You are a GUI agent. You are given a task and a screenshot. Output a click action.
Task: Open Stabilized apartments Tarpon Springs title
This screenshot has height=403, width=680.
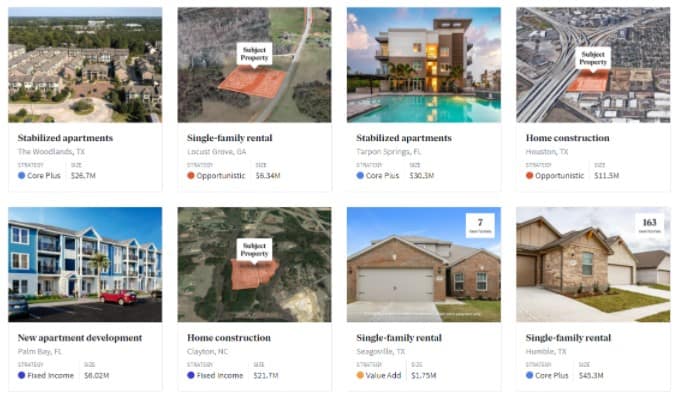tap(404, 138)
